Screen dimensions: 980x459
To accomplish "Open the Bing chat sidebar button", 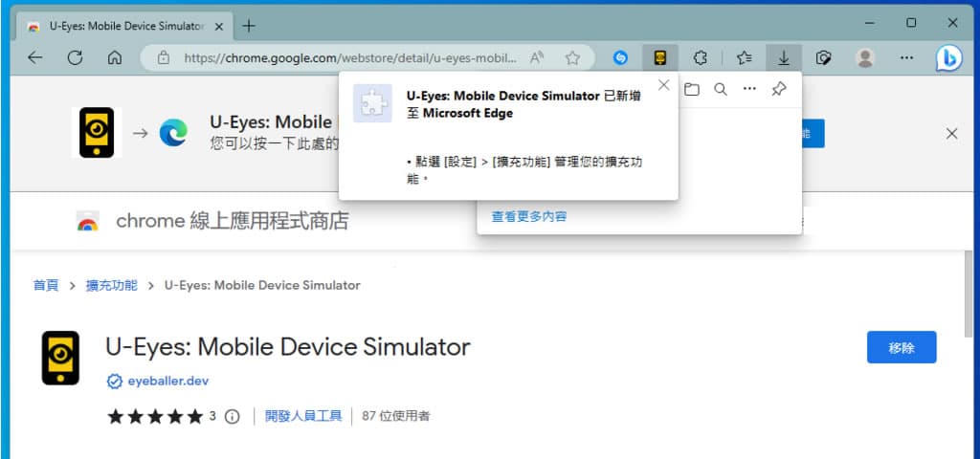I will (x=948, y=58).
